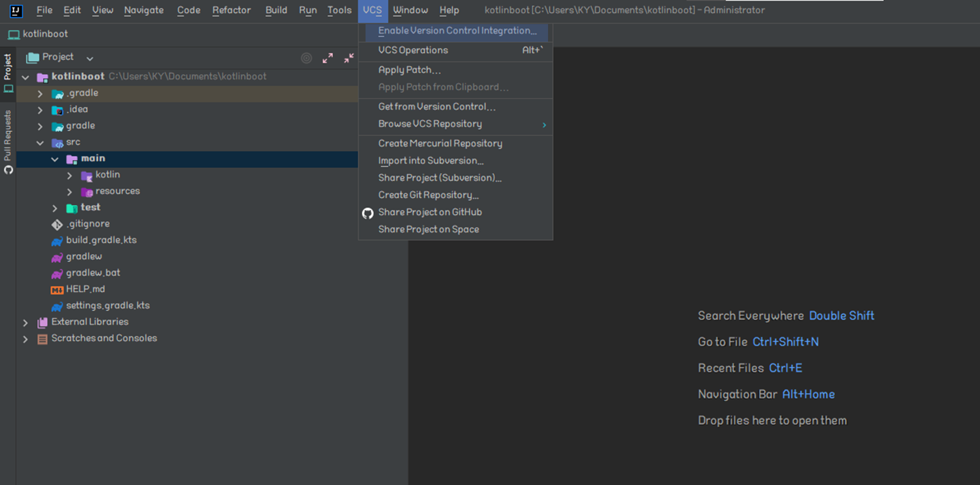
Task: Expand the test folder chevron
Action: tap(55, 208)
